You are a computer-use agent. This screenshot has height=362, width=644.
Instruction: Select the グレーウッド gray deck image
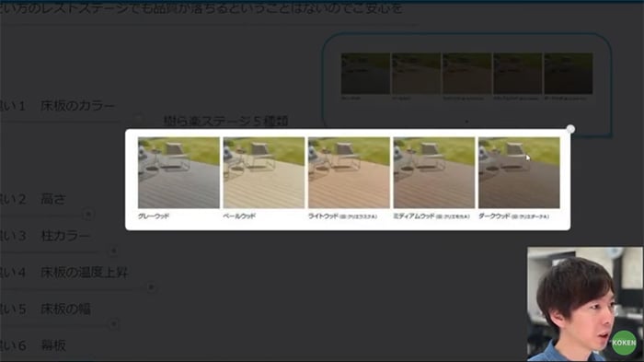pyautogui.click(x=178, y=173)
